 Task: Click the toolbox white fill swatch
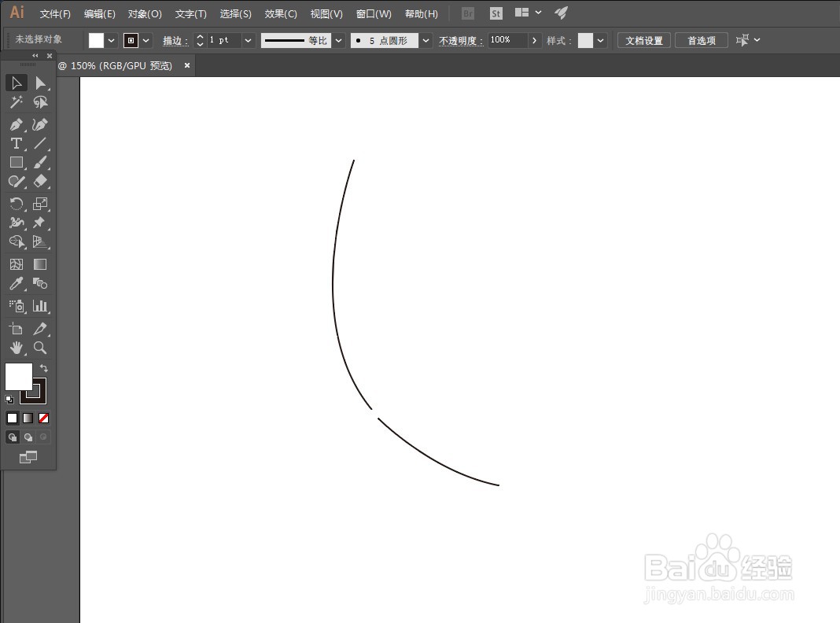click(x=18, y=377)
